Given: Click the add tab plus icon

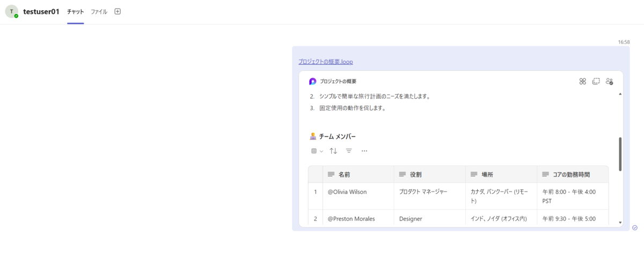Looking at the screenshot, I should (x=118, y=11).
